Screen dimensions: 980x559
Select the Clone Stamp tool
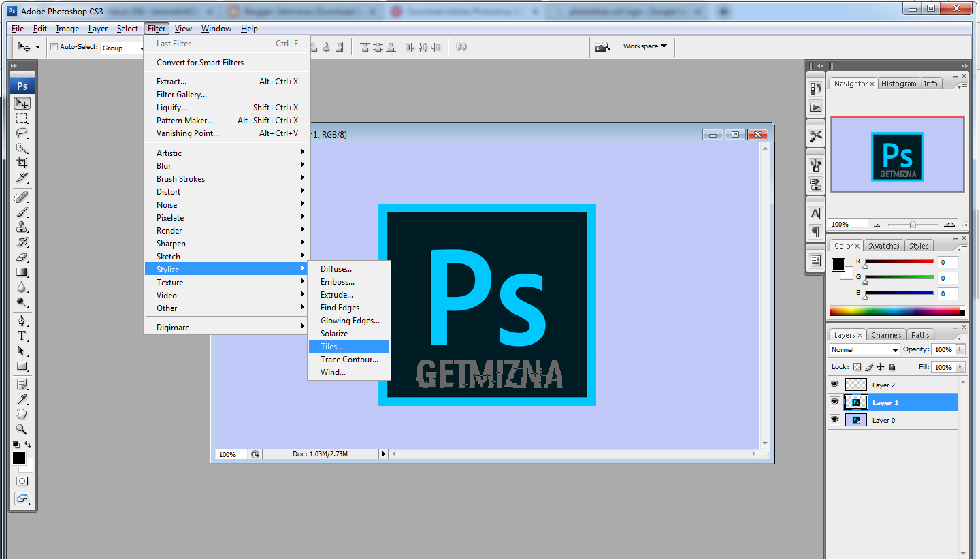pyautogui.click(x=22, y=227)
